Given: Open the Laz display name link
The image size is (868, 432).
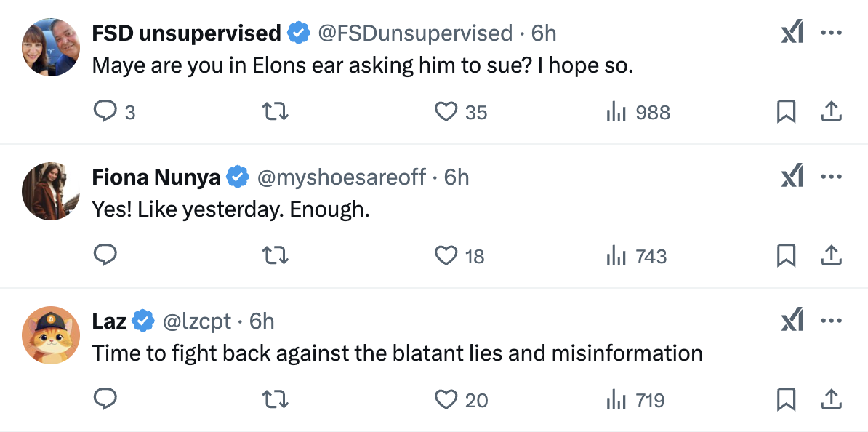Looking at the screenshot, I should (x=109, y=321).
